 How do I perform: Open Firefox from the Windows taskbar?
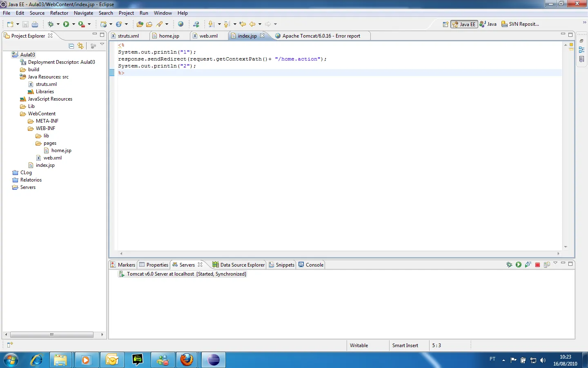(x=187, y=360)
